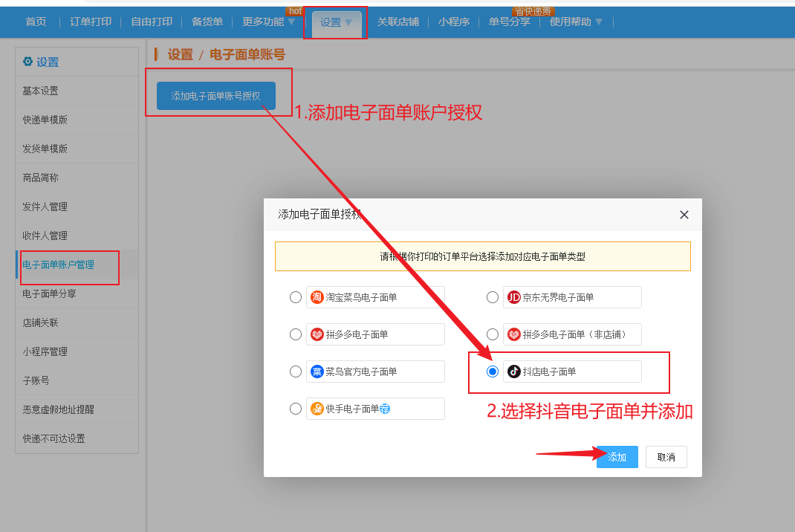Open 恶意虚假地址提醒 in the sidebar

(77, 409)
